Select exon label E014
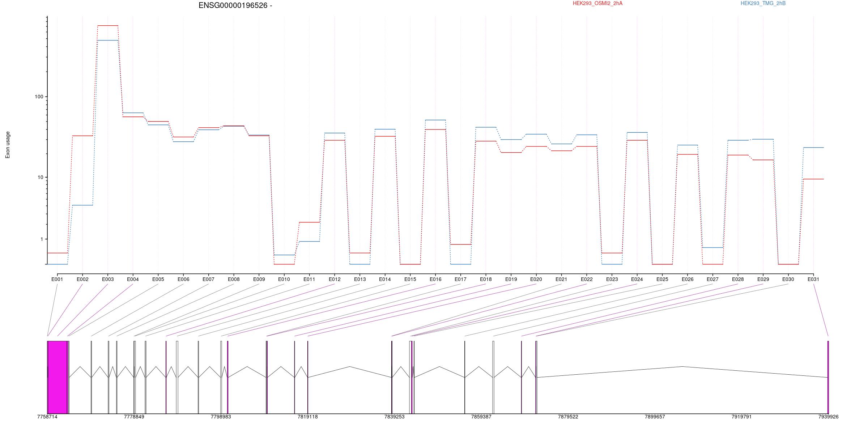The height and width of the screenshot is (434, 868). pyautogui.click(x=385, y=279)
